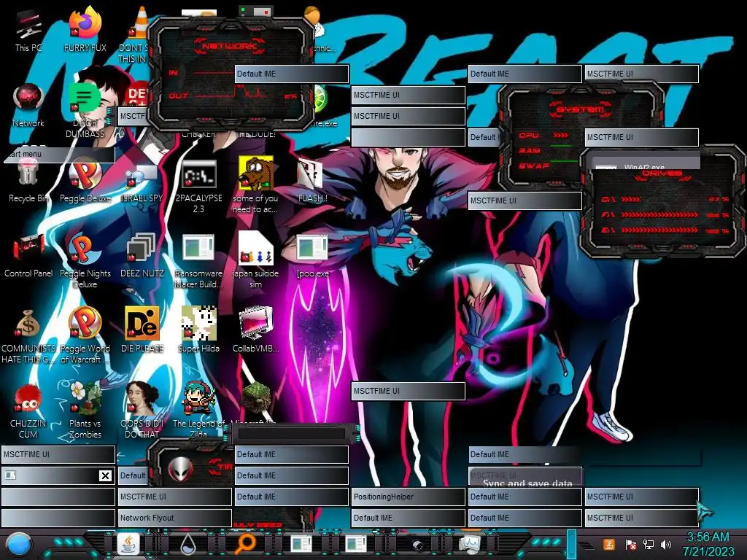Select the beaver icon 'some of you need to ac...'

coord(255,183)
